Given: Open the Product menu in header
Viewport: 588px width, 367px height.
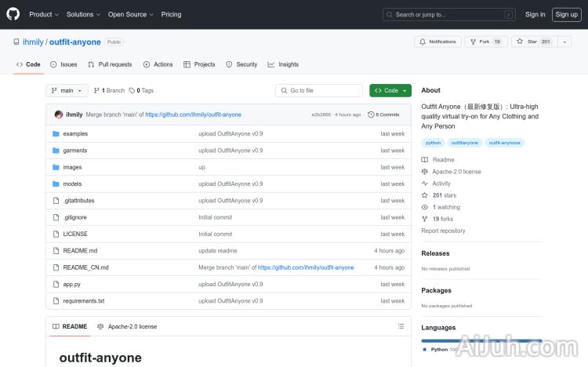Looking at the screenshot, I should [43, 14].
